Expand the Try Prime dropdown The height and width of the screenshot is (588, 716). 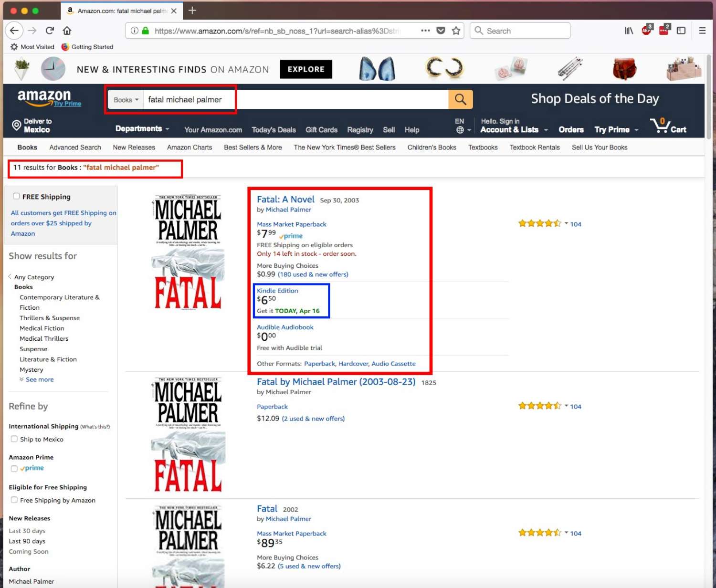[x=616, y=129]
